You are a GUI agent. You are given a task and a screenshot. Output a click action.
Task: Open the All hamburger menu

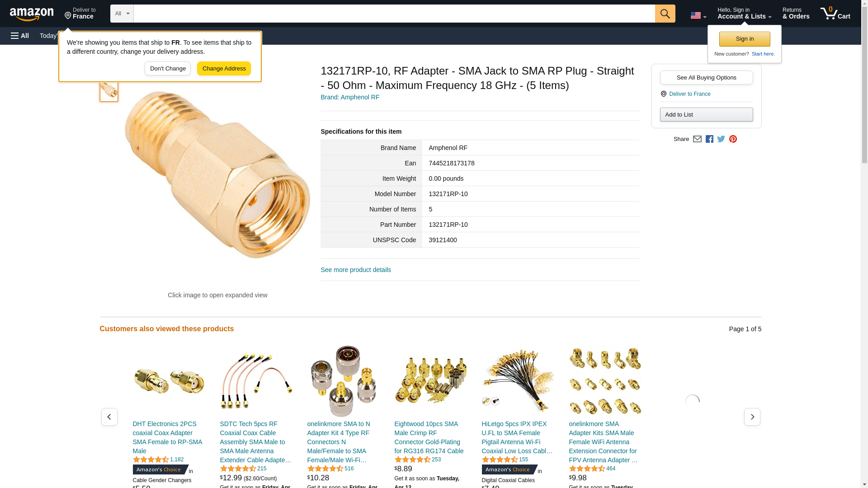(x=20, y=36)
